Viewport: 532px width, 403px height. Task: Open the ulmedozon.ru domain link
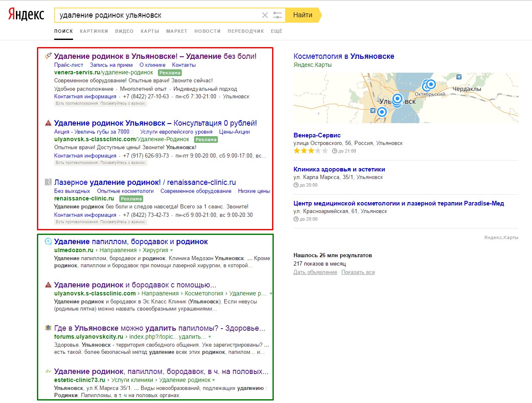click(x=74, y=250)
